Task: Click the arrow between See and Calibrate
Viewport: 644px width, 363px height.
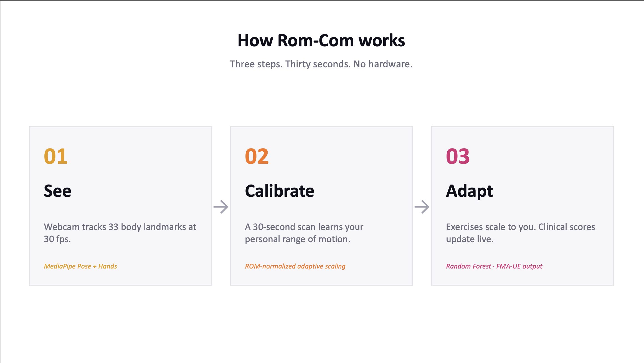Action: (x=221, y=207)
